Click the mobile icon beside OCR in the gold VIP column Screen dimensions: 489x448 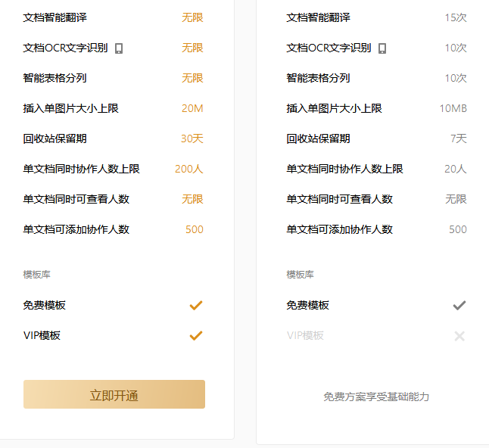pos(119,48)
